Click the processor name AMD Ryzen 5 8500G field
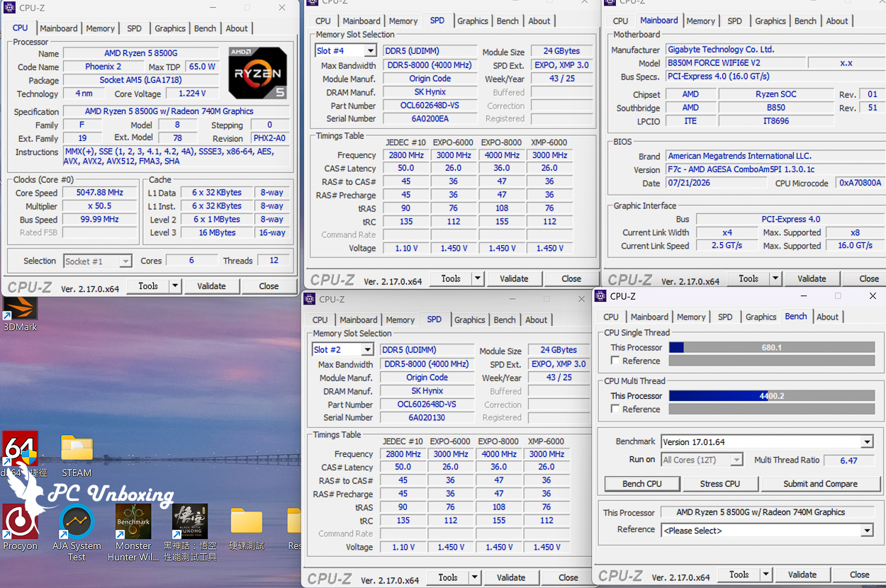The height and width of the screenshot is (588, 886). click(142, 54)
